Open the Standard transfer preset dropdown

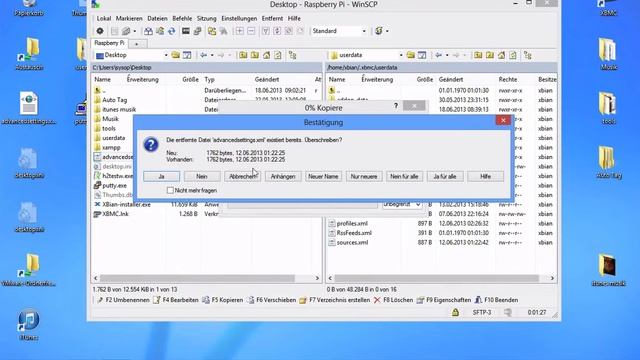pyautogui.click(x=364, y=31)
